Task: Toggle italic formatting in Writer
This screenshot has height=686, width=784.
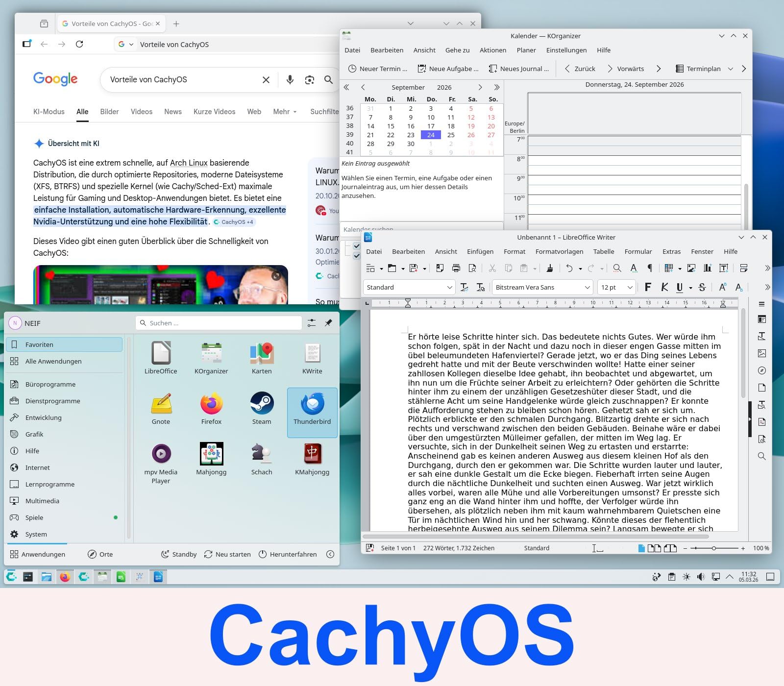Action: click(x=664, y=287)
